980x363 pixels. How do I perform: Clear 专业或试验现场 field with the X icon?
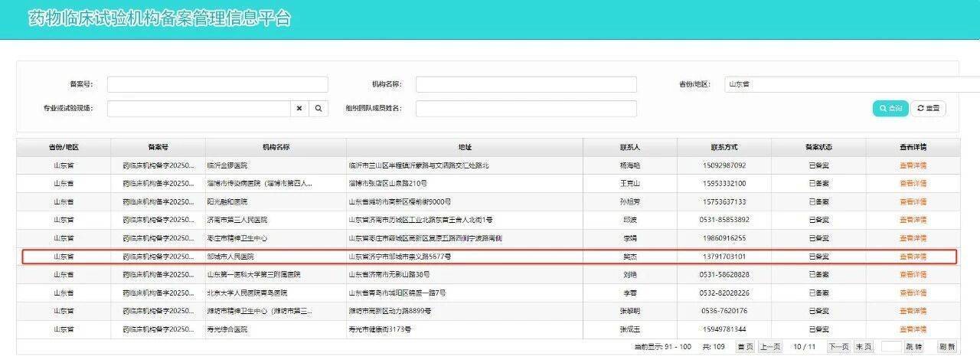click(299, 109)
